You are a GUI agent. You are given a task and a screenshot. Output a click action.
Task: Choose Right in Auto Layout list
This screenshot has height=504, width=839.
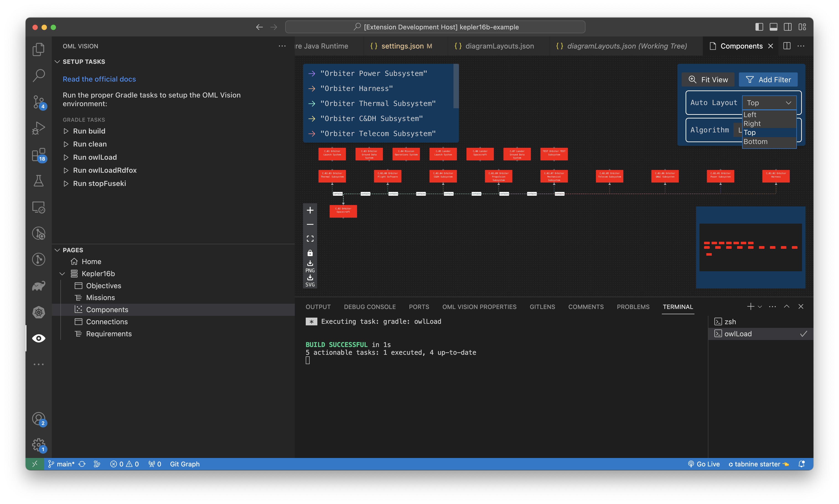pyautogui.click(x=769, y=124)
